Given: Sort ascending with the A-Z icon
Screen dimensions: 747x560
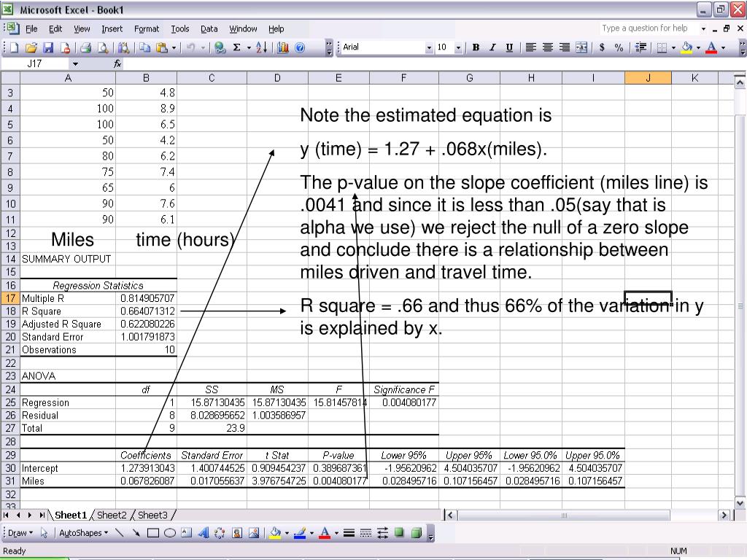Looking at the screenshot, I should [261, 47].
